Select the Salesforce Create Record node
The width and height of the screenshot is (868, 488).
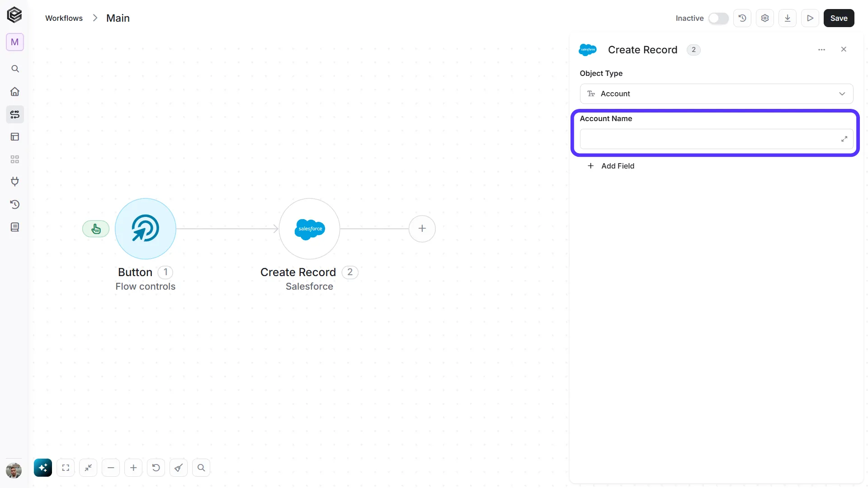(x=310, y=229)
